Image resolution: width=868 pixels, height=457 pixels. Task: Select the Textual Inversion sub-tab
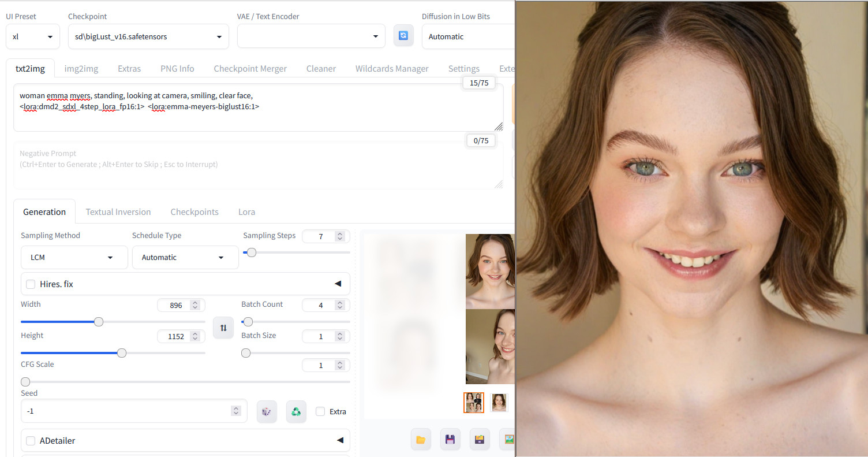click(x=118, y=211)
